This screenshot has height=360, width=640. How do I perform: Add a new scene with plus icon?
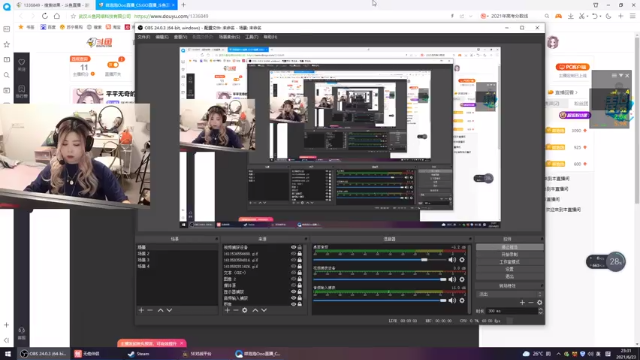coord(141,311)
